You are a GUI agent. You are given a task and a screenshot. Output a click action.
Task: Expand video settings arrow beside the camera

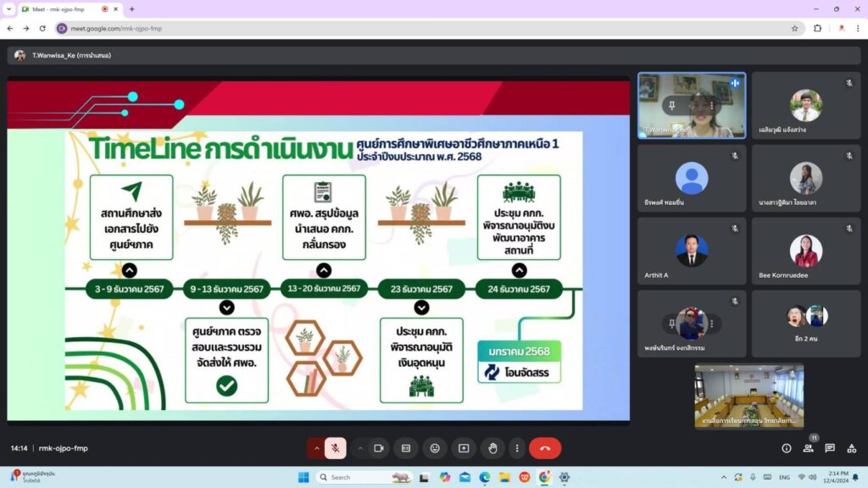point(360,448)
